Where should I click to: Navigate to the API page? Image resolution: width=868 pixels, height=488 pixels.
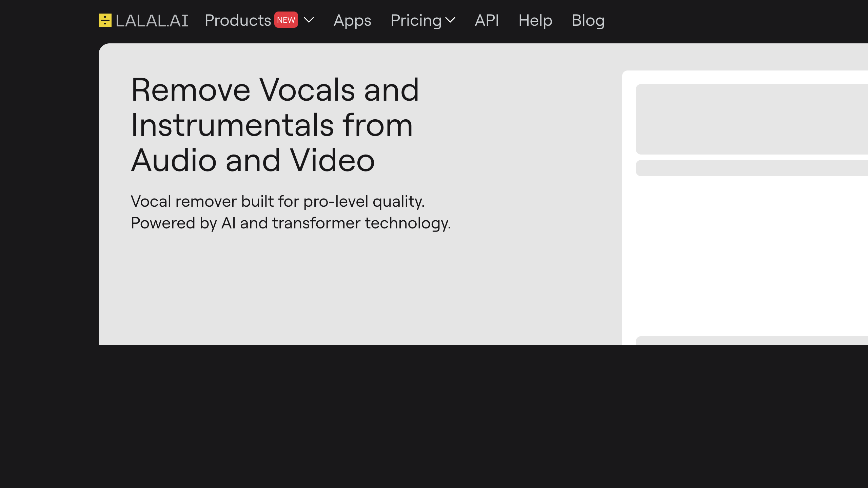click(487, 20)
